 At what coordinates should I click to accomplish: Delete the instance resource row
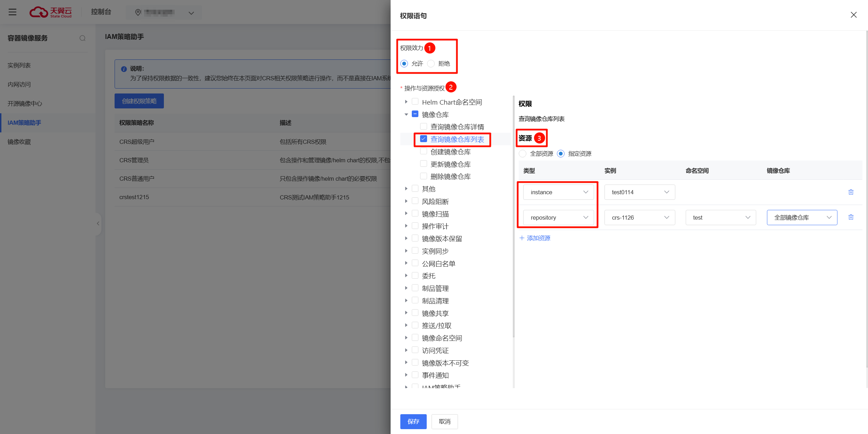click(851, 192)
